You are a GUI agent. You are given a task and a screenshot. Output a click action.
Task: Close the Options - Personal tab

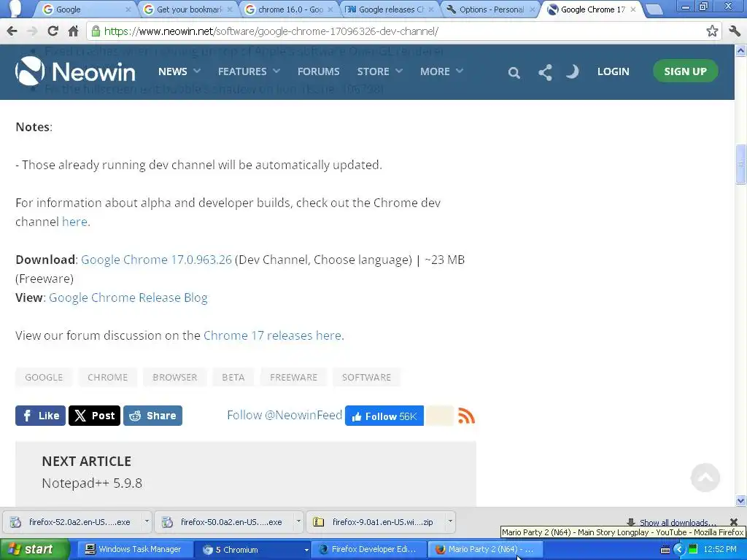tap(532, 9)
